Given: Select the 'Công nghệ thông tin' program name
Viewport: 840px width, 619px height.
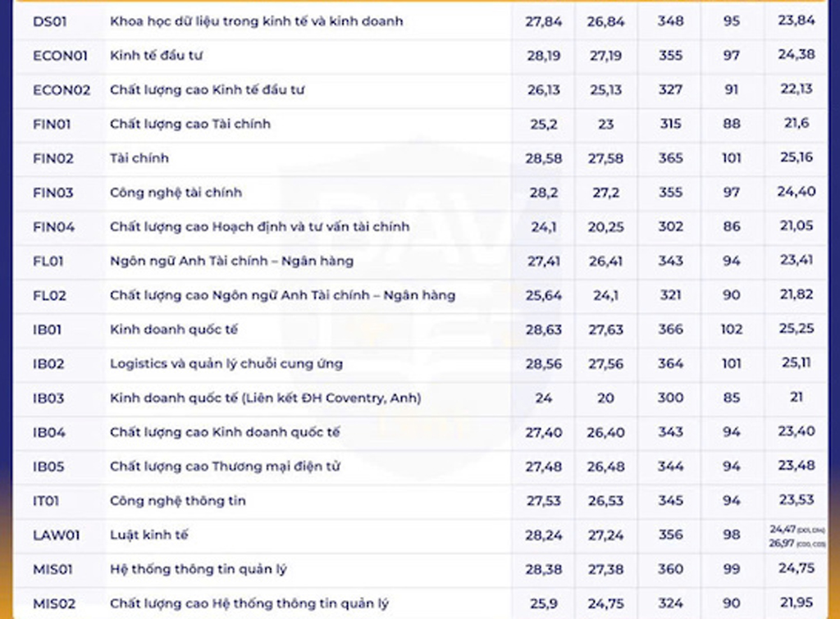Looking at the screenshot, I should coord(178,501).
